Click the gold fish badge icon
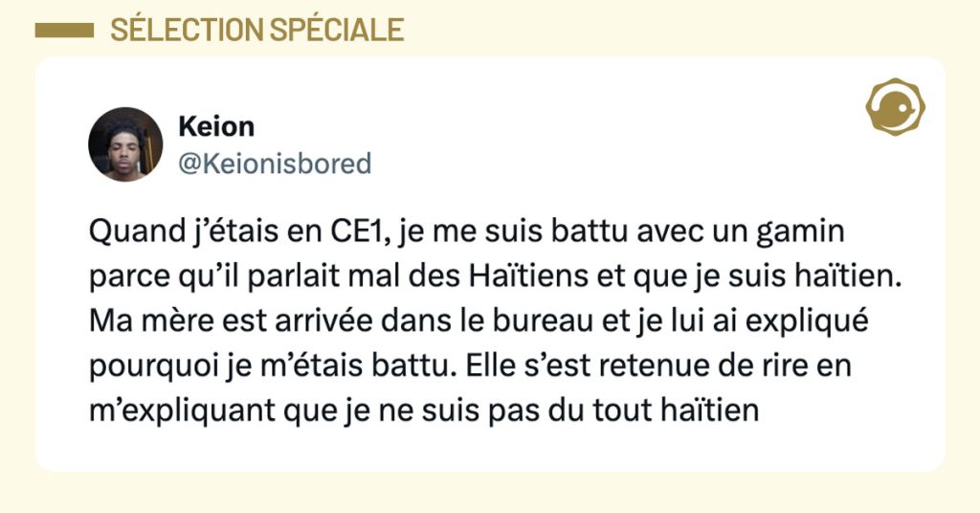980x513 pixels. point(894,106)
